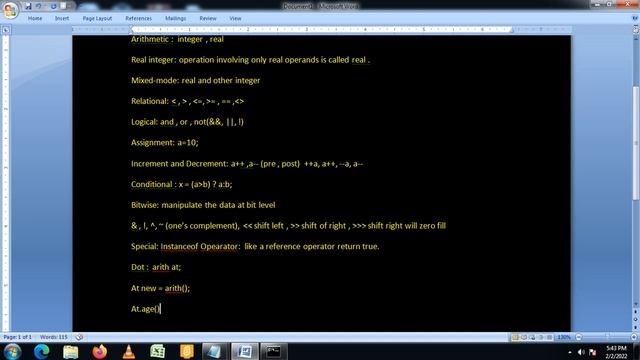Image resolution: width=640 pixels, height=360 pixels.
Task: Click the Redo icon in Quick Access Toolbar
Action: click(53, 6)
